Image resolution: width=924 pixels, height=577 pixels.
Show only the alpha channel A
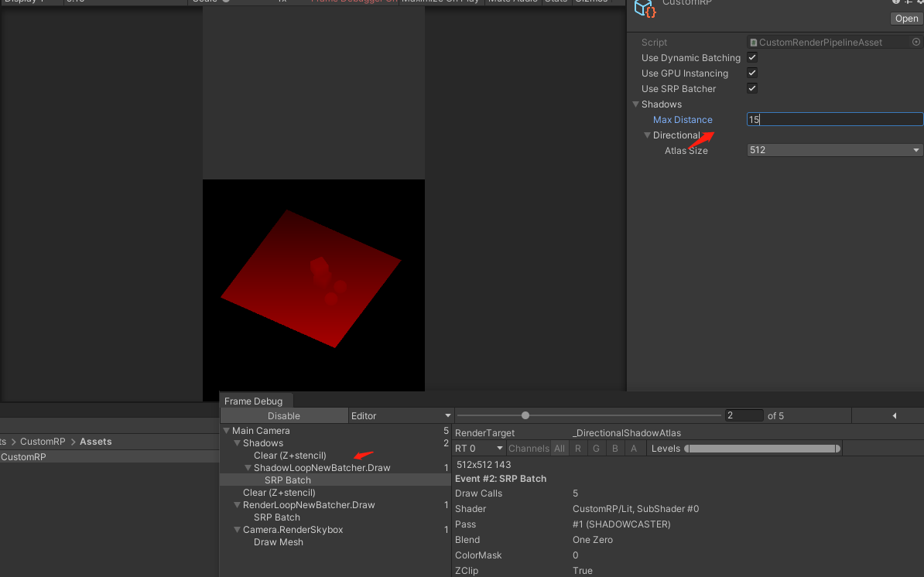(634, 449)
